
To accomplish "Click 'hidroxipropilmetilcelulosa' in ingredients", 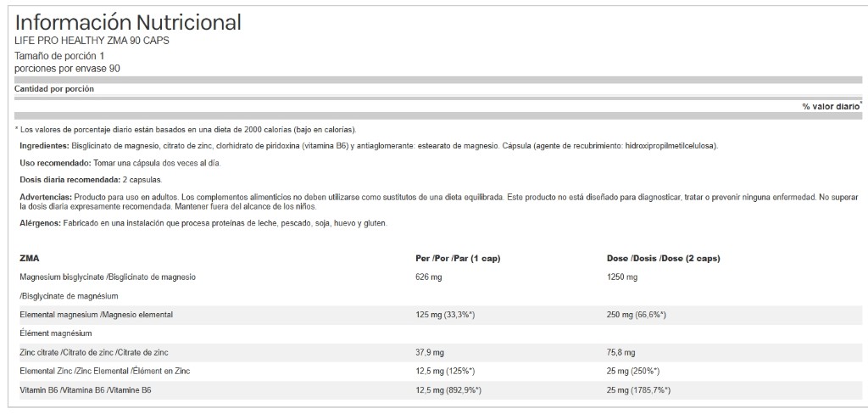I will pos(671,146).
